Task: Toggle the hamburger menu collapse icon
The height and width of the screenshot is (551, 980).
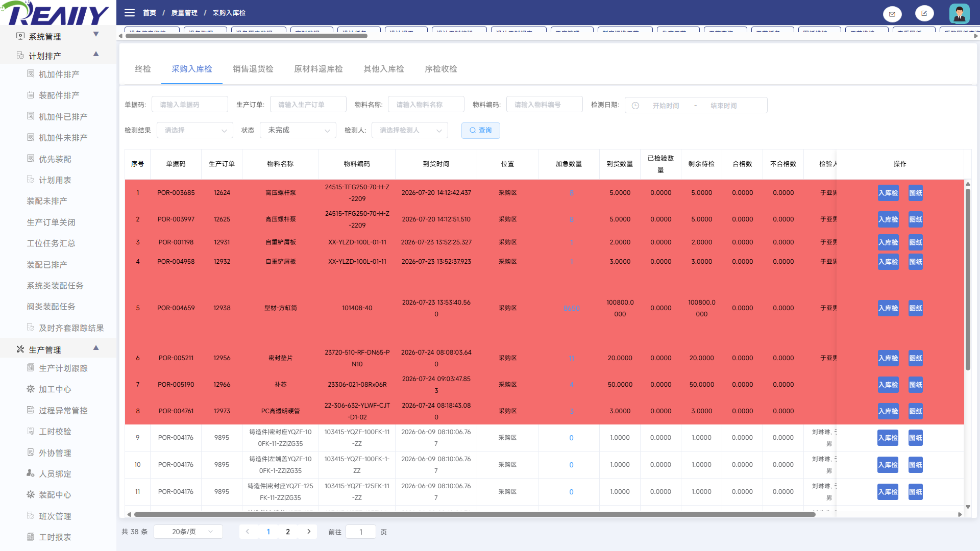Action: 130,13
